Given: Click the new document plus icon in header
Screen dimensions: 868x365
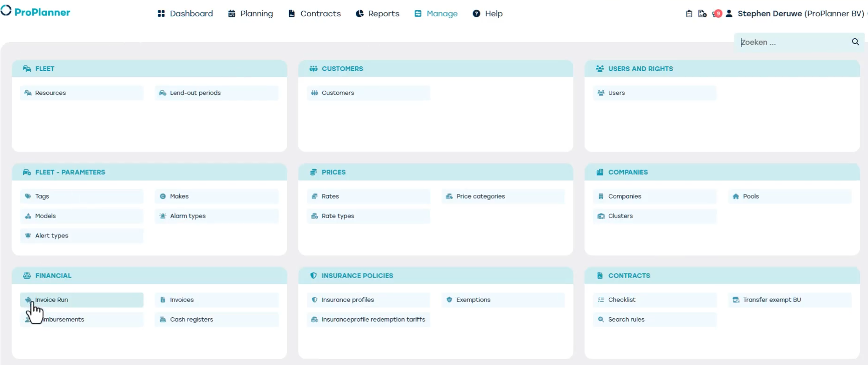Looking at the screenshot, I should tap(702, 14).
